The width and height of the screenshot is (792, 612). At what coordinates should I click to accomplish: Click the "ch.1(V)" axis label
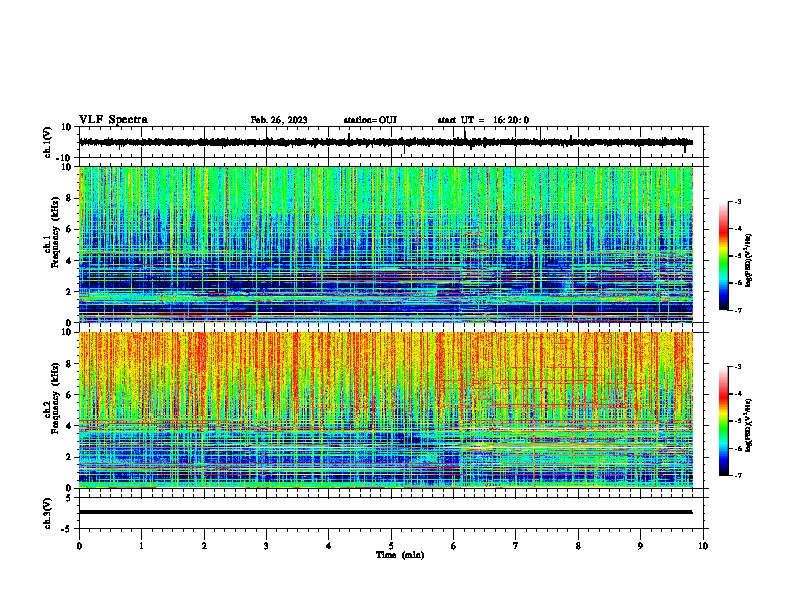48,142
